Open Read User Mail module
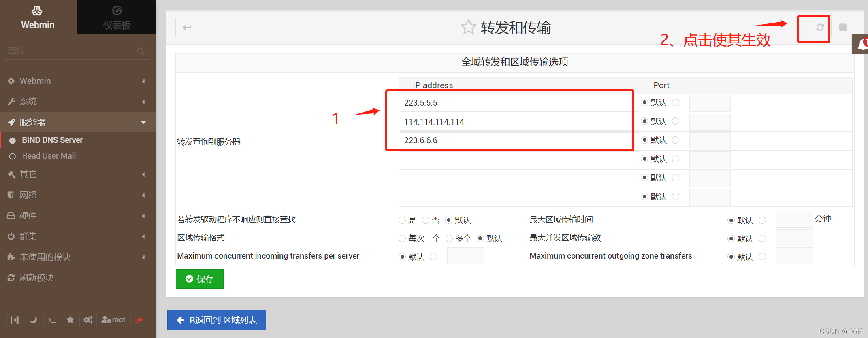The image size is (868, 338). [49, 156]
